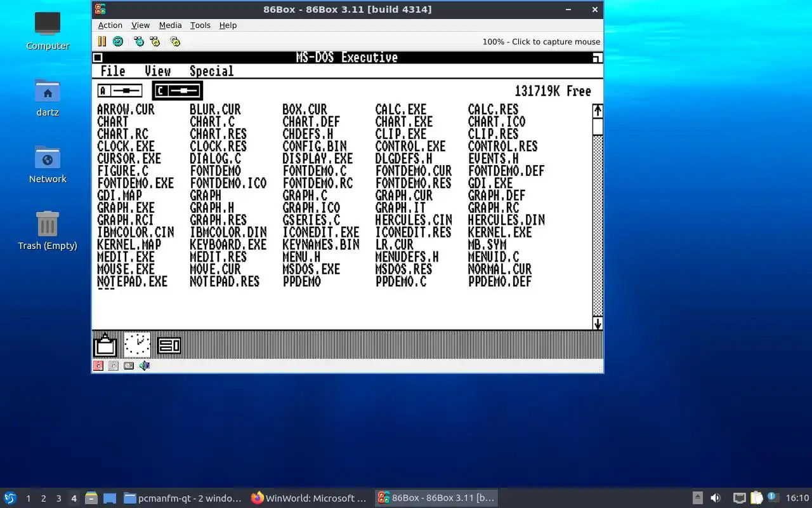Open the Tools menu
The image size is (812, 508).
(x=200, y=25)
